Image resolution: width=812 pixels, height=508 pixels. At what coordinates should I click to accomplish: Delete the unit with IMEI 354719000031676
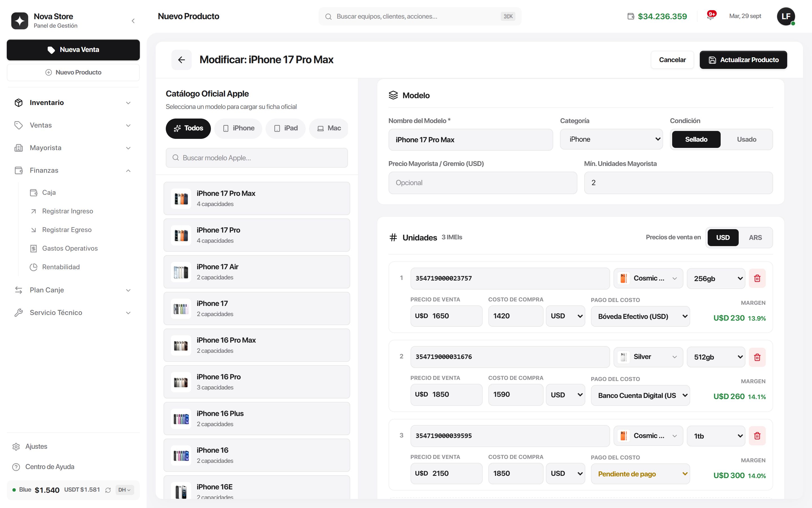tap(757, 357)
